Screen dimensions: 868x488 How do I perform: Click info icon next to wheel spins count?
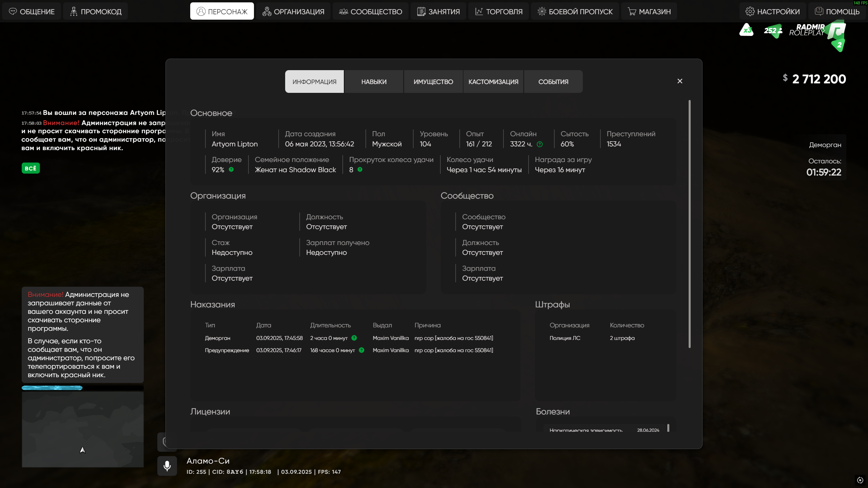(360, 169)
